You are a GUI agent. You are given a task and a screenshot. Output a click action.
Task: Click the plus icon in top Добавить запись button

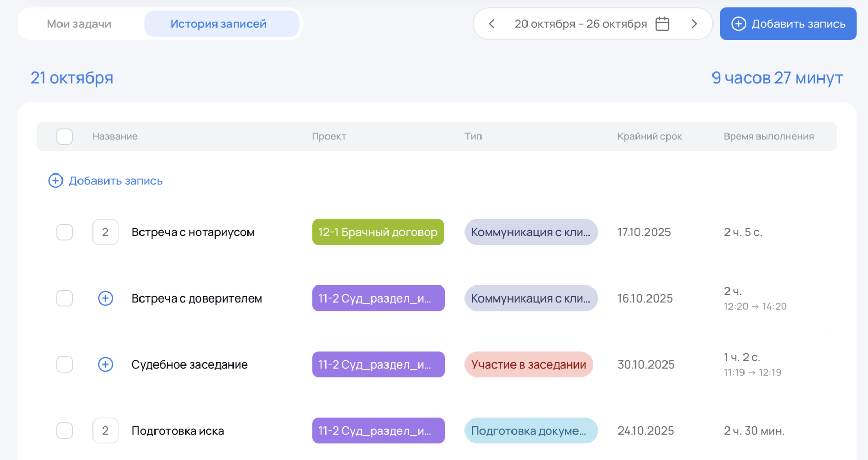point(738,24)
